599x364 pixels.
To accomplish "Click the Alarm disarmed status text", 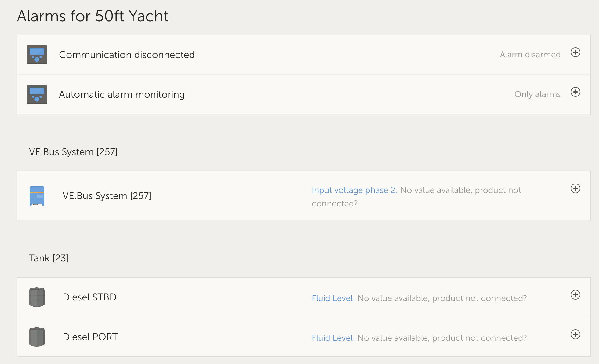I will pyautogui.click(x=530, y=55).
